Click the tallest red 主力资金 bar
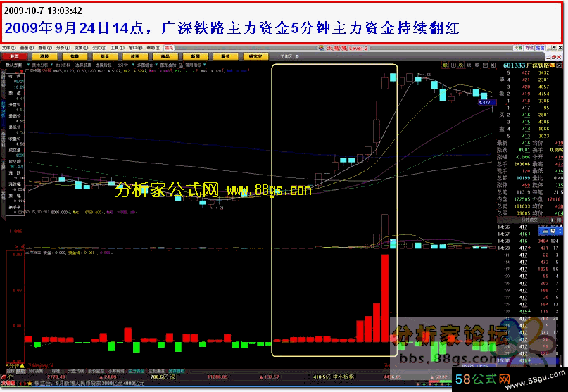 click(x=385, y=298)
